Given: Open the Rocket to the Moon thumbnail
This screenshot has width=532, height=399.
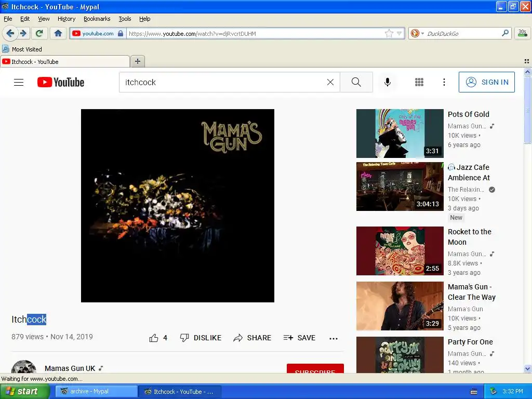Looking at the screenshot, I should tap(400, 251).
